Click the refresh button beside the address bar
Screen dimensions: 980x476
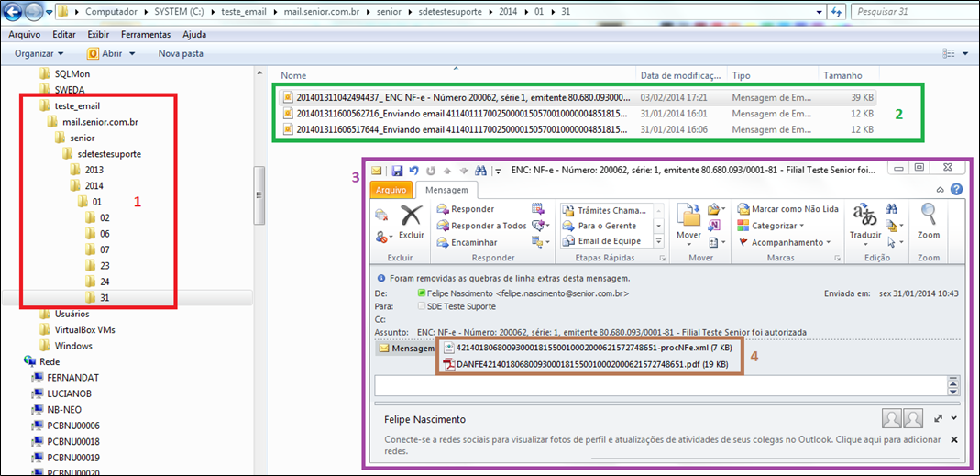click(836, 12)
